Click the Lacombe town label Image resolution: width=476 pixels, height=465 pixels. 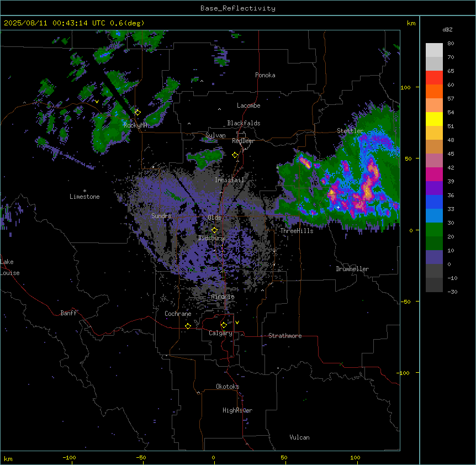(x=248, y=105)
